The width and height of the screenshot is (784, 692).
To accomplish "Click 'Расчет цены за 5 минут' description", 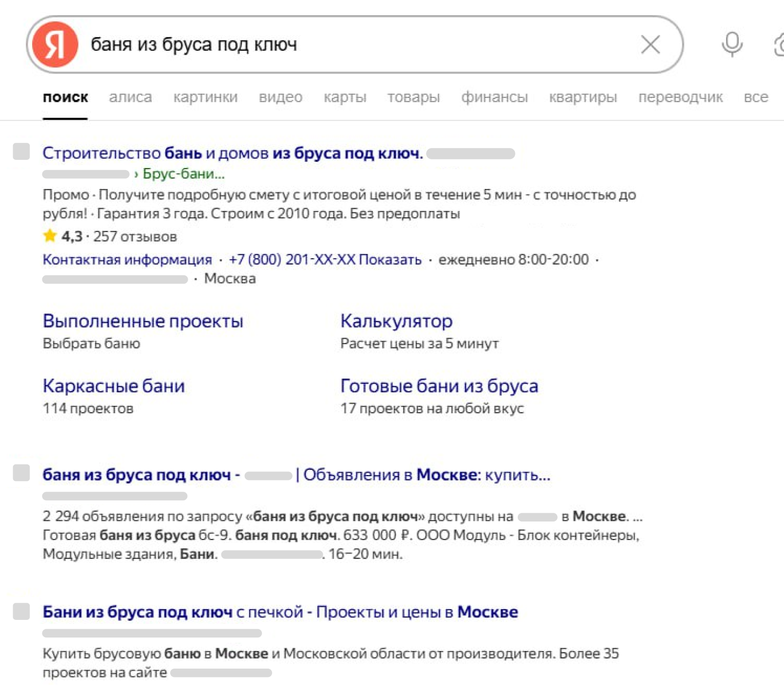I will coord(419,344).
